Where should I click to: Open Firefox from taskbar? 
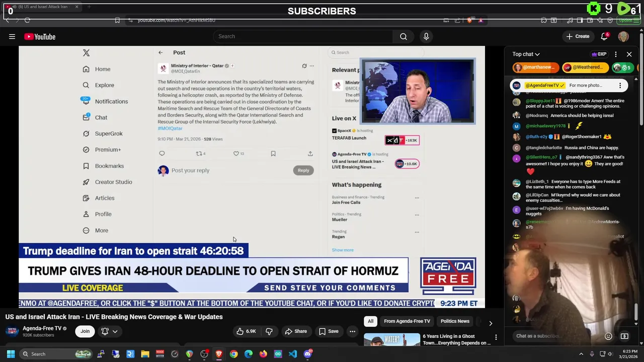point(263,354)
